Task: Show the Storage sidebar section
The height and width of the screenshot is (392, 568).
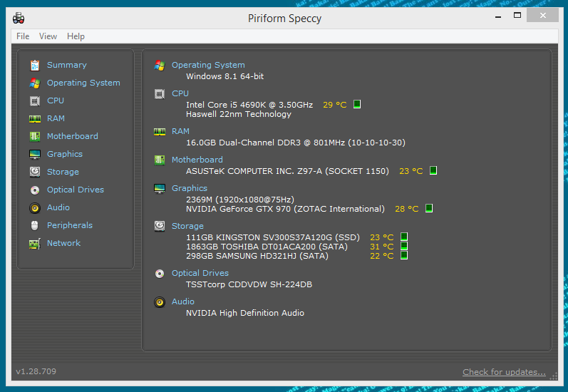Action: coord(63,172)
